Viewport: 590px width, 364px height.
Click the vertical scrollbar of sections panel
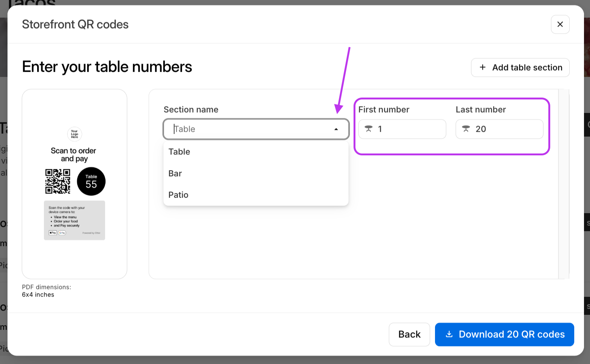564,184
